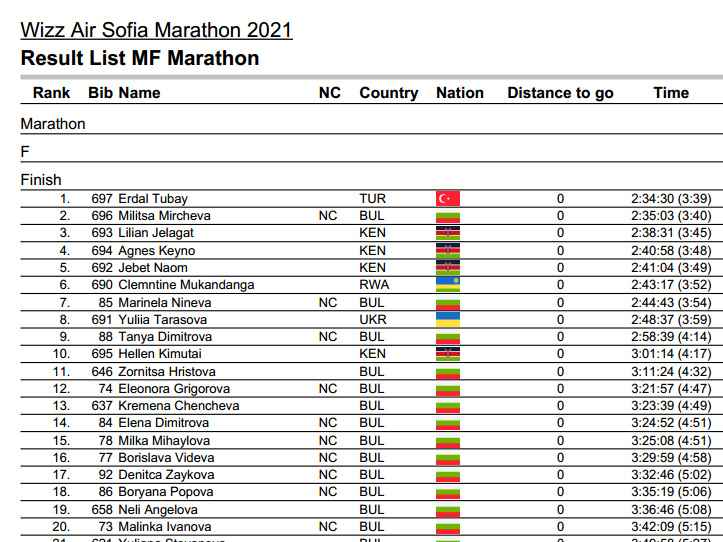Select the name Agnes Keyno
The height and width of the screenshot is (542, 723).
tap(157, 250)
